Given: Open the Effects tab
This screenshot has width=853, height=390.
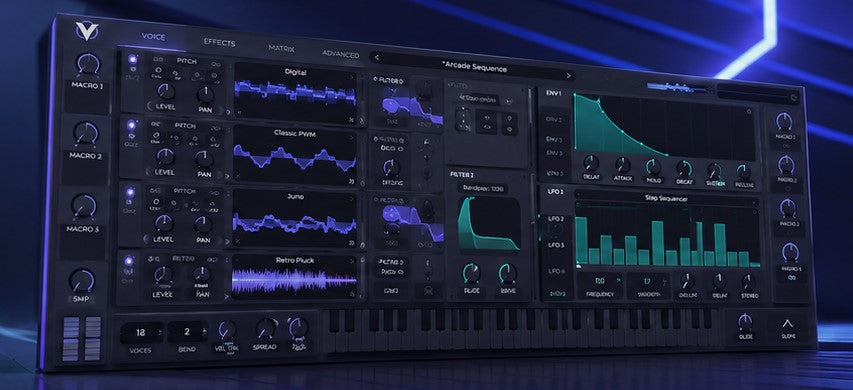Looking at the screenshot, I should pos(219,42).
